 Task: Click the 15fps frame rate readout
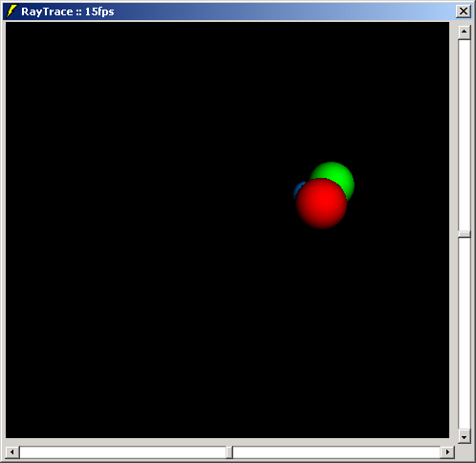click(99, 11)
